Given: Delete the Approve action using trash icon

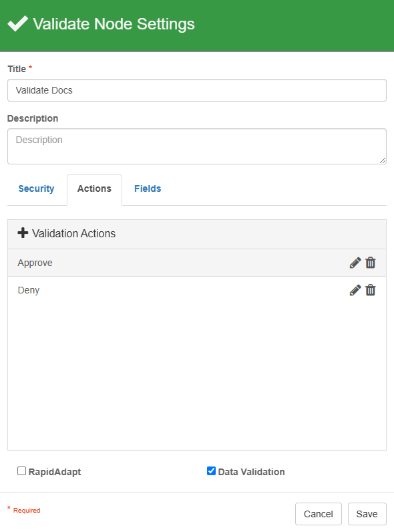Looking at the screenshot, I should [370, 263].
